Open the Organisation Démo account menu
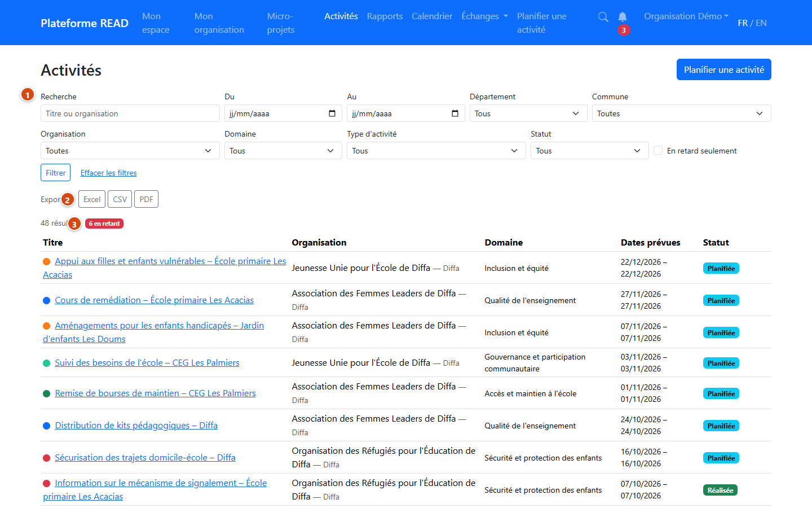Viewport: 812px width, 508px height. click(x=686, y=16)
